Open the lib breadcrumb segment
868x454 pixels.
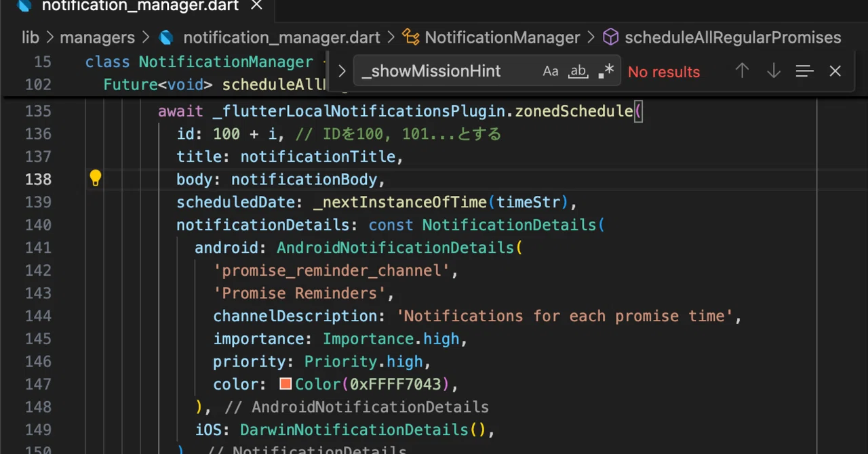[31, 37]
